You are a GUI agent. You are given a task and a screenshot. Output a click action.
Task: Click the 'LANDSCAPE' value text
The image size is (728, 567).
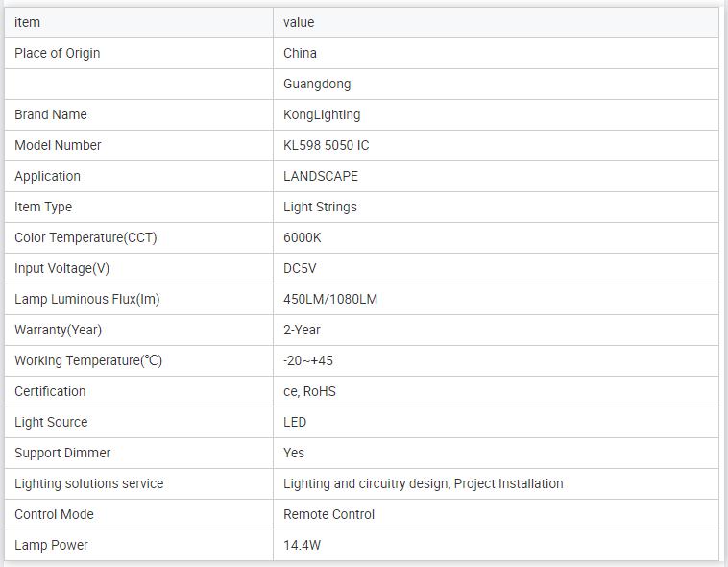pos(321,176)
